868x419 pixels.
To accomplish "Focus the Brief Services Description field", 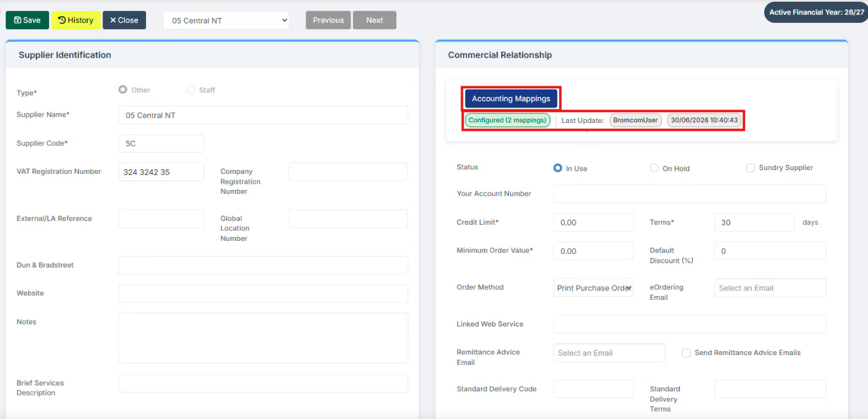I will [263, 383].
